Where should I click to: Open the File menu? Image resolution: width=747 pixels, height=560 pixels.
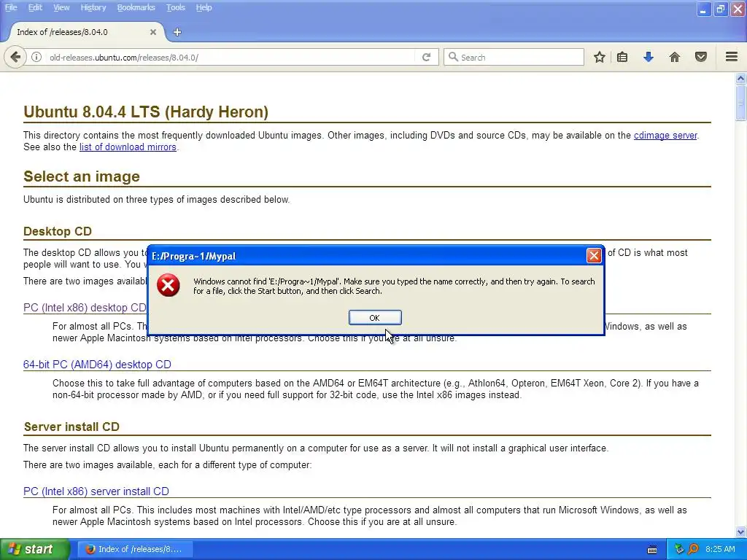coord(11,7)
